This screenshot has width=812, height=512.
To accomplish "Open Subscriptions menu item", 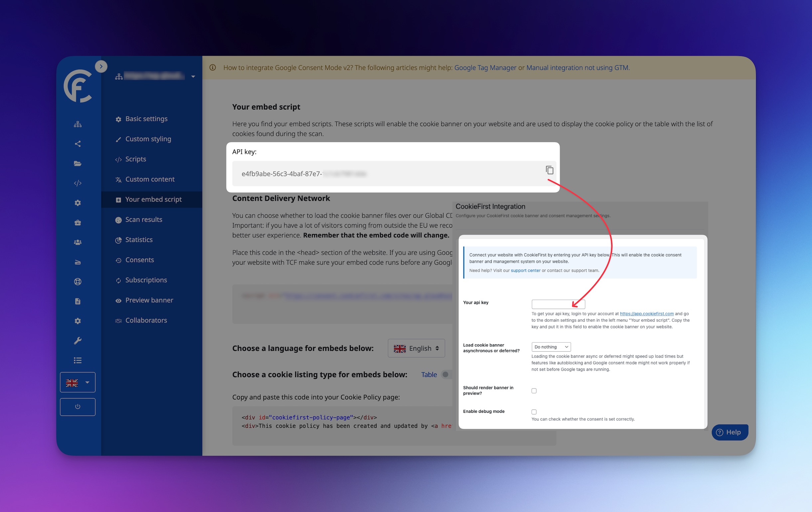I will 146,280.
